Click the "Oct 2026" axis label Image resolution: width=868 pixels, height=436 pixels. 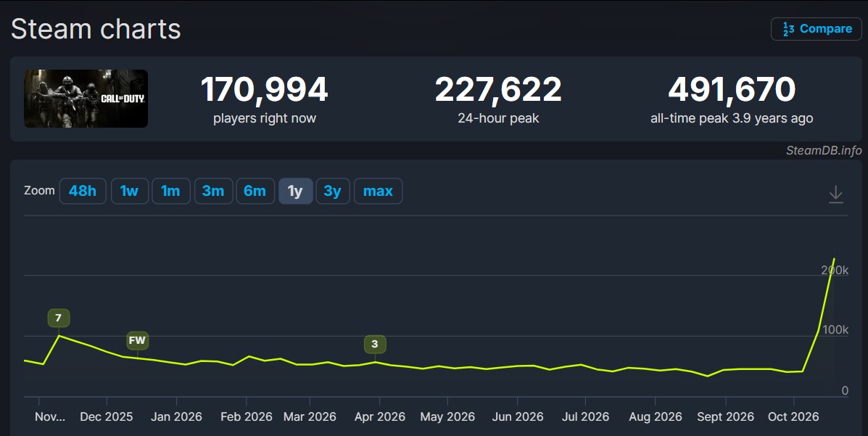[x=793, y=416]
